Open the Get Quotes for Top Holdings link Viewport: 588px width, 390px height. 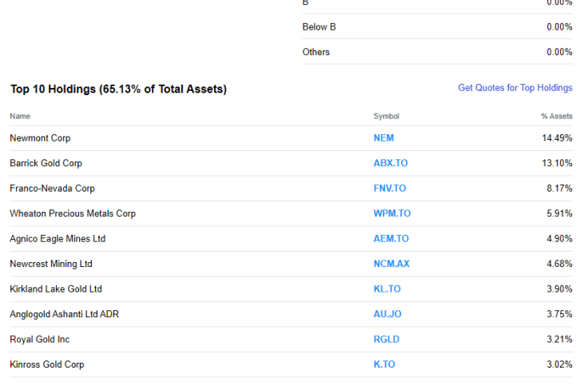(x=514, y=88)
